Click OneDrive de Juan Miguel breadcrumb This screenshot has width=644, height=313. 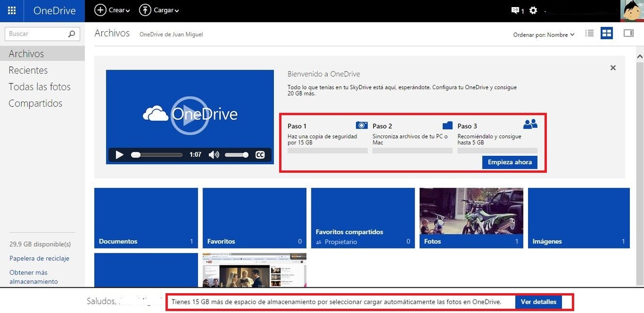pyautogui.click(x=171, y=35)
